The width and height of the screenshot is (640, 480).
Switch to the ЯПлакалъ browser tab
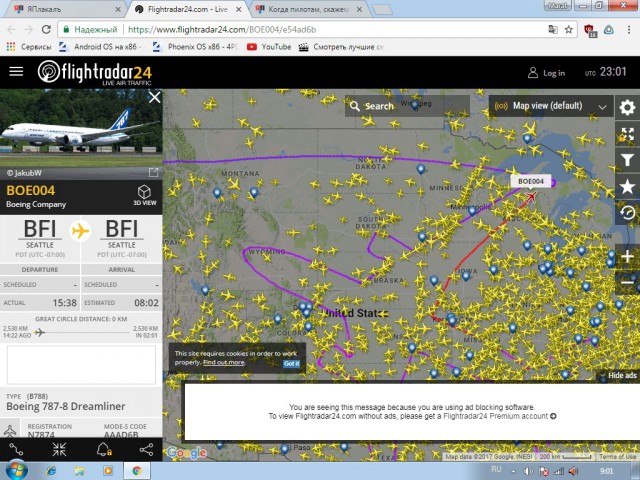pos(65,9)
